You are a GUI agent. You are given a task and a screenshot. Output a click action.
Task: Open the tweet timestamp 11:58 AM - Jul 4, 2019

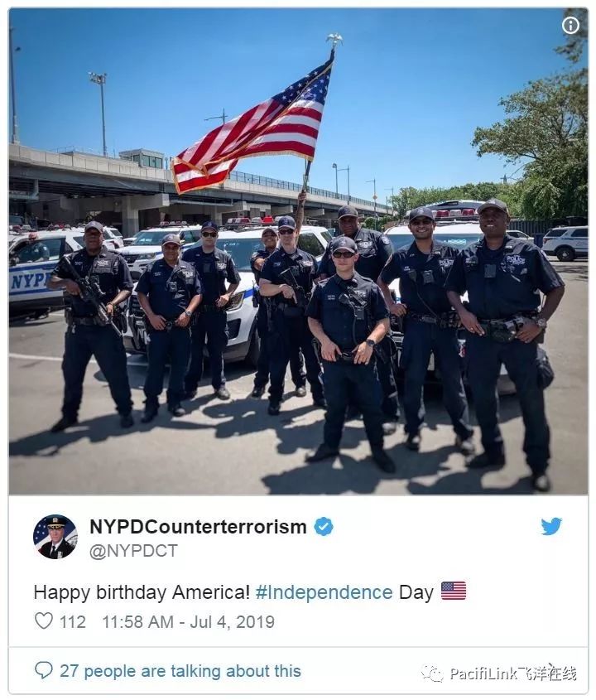tap(188, 622)
